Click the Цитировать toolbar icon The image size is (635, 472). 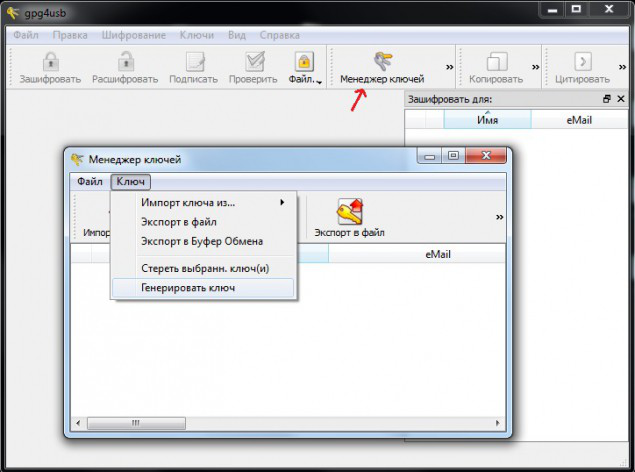[583, 62]
